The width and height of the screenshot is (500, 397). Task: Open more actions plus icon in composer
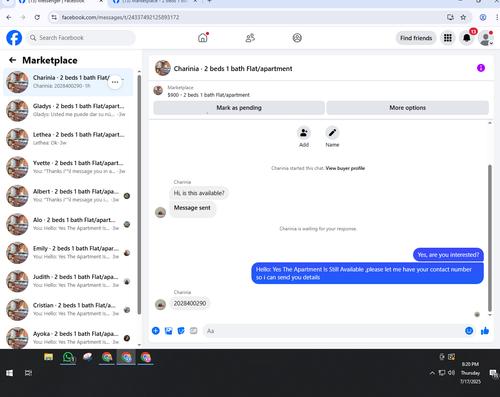tap(156, 331)
